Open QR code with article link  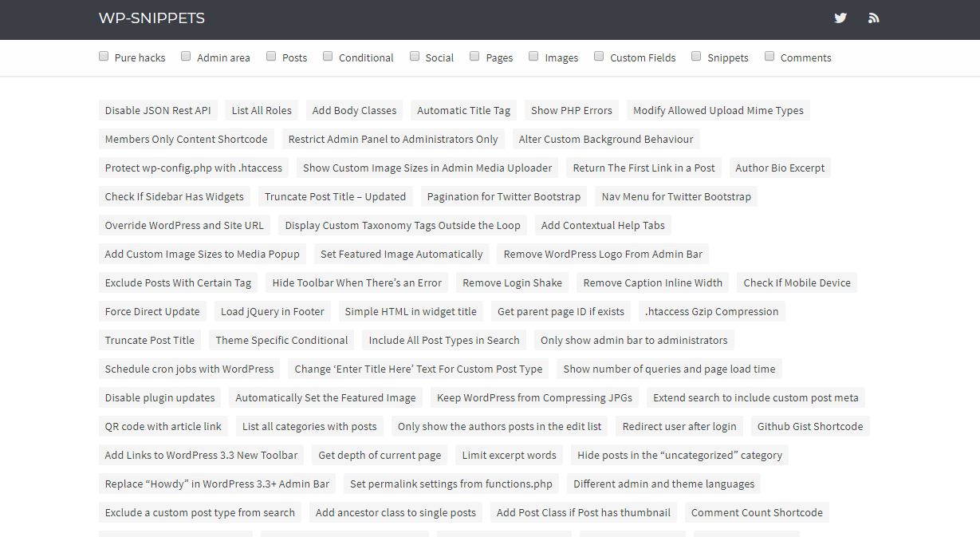click(x=163, y=426)
